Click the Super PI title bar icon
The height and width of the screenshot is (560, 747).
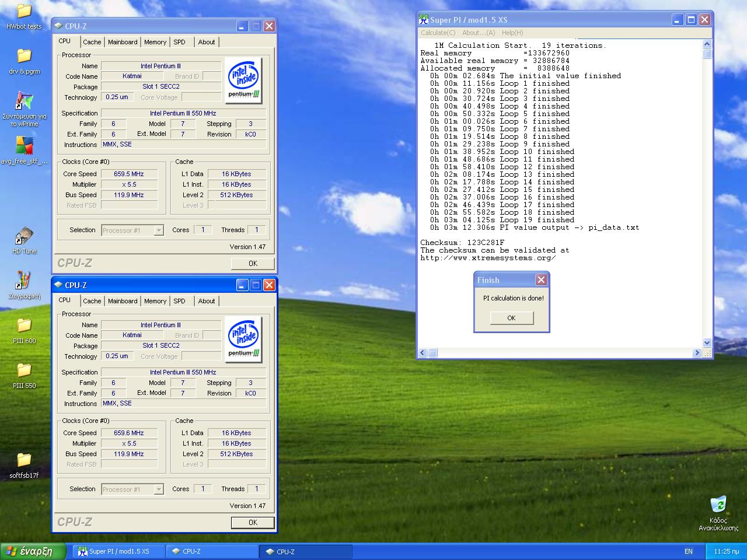point(424,19)
